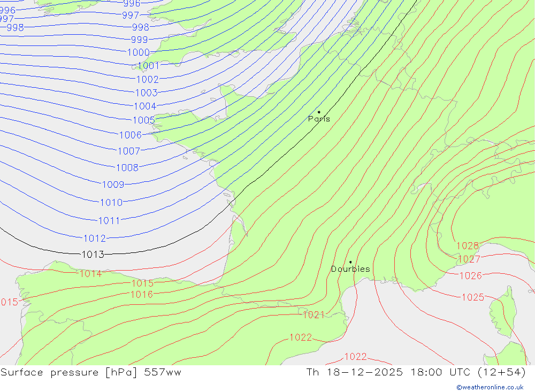Screen dimensions: 535x392
Task: Click the blue 1007 pressure value
Action: pyautogui.click(x=128, y=151)
